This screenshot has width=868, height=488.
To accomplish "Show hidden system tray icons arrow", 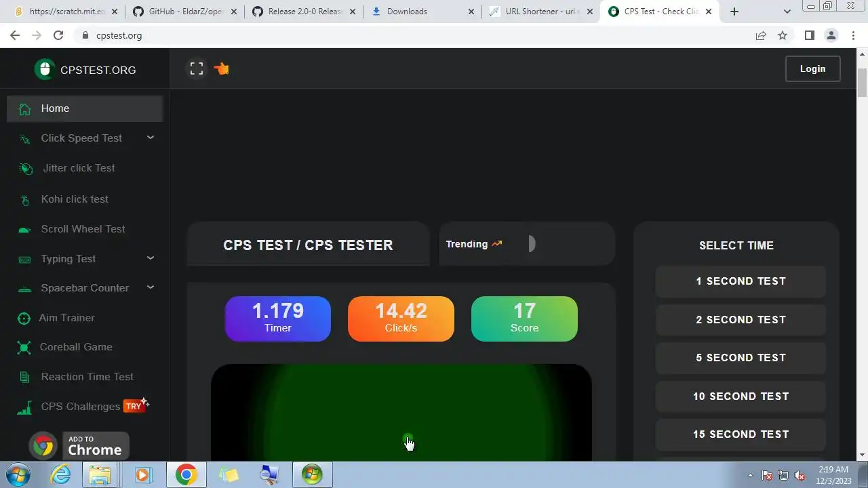I will 750,475.
